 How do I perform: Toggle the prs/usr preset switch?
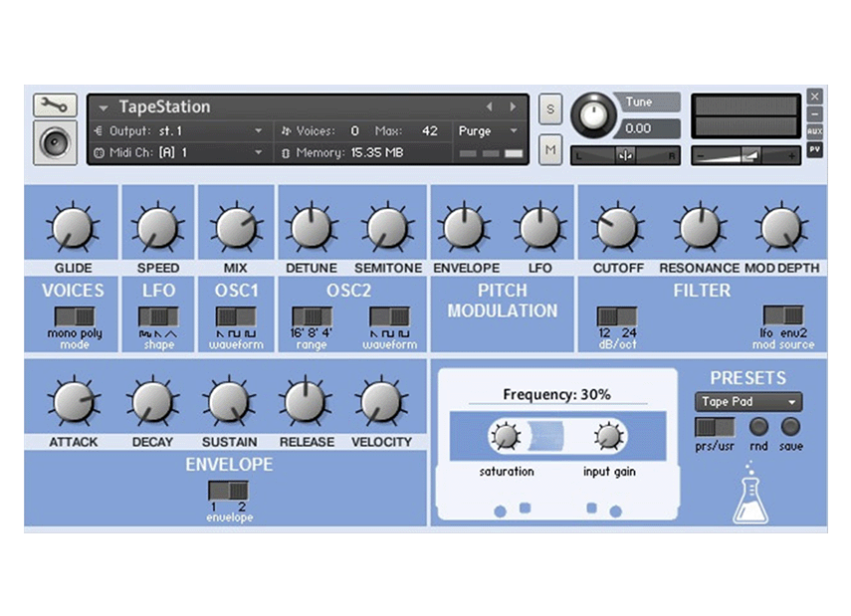[715, 427]
